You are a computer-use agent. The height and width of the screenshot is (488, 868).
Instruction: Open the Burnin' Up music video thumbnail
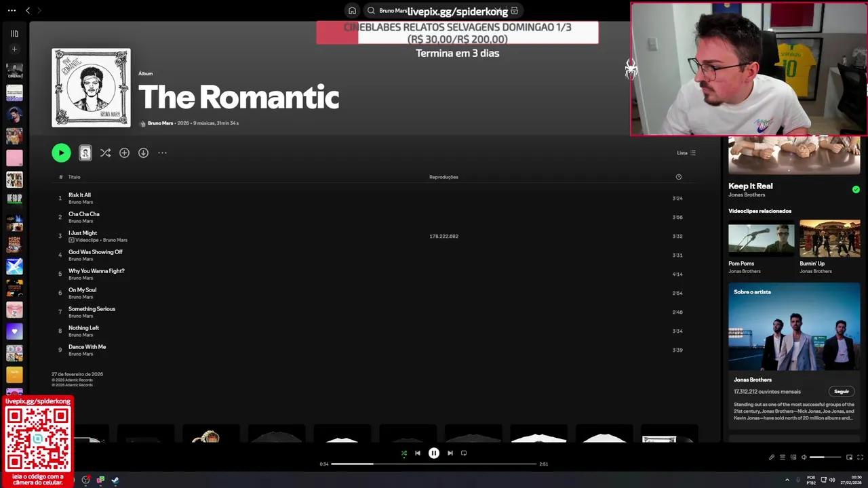tap(829, 239)
